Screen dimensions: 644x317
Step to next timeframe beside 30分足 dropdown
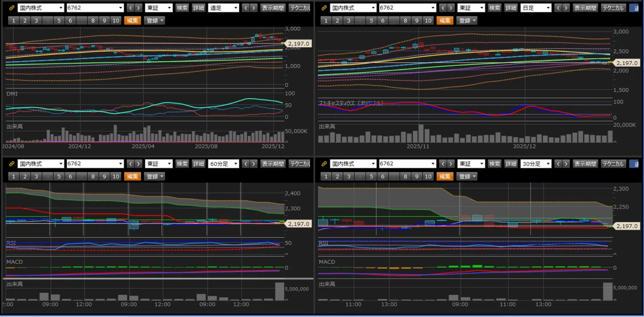[x=566, y=164]
